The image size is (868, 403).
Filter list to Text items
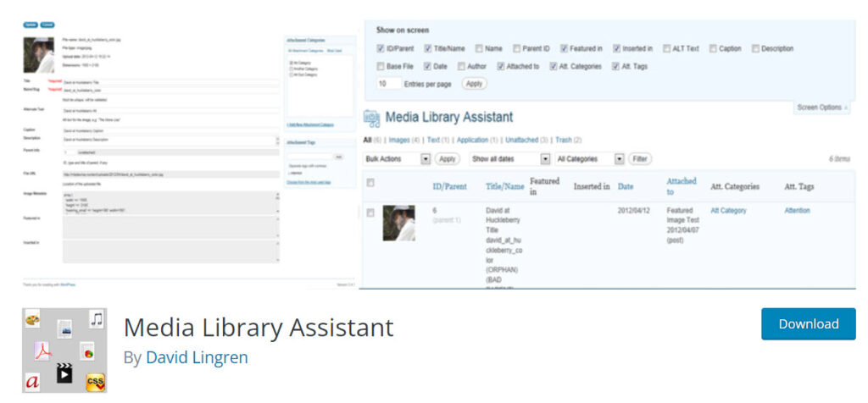(x=433, y=141)
